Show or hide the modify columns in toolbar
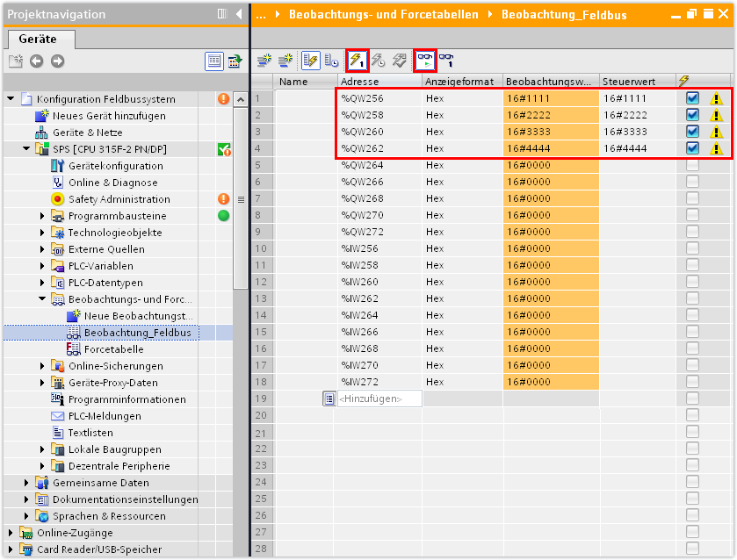 click(310, 60)
